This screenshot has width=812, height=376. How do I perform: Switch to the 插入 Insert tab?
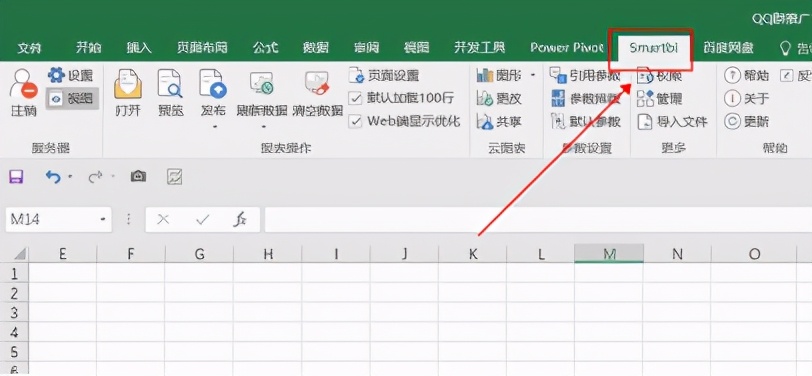point(139,48)
